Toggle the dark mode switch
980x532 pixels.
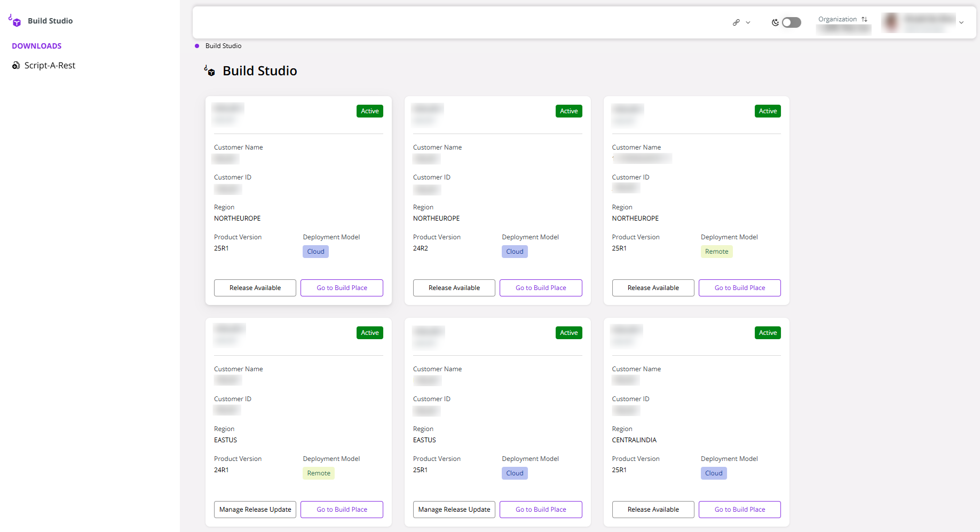click(x=792, y=22)
